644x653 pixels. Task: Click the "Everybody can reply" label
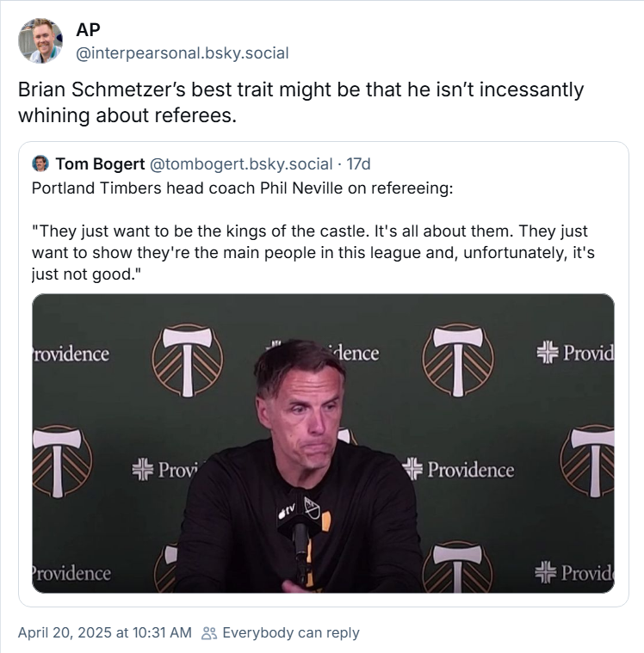(291, 633)
